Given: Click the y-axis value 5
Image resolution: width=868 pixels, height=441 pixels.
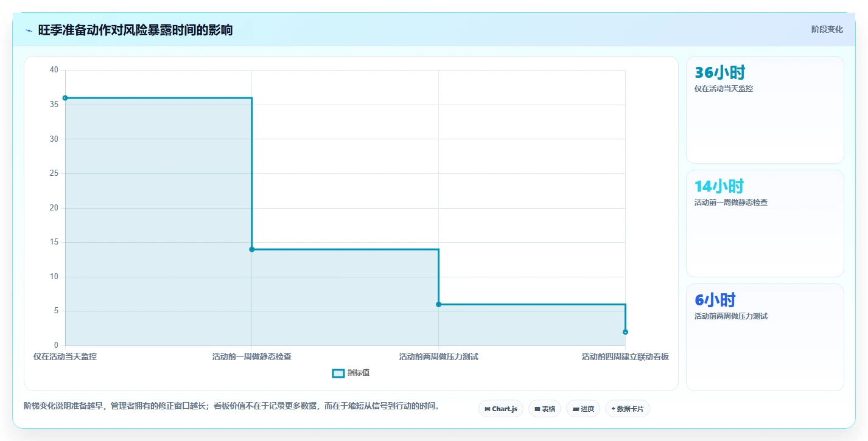Looking at the screenshot, I should coord(57,311).
